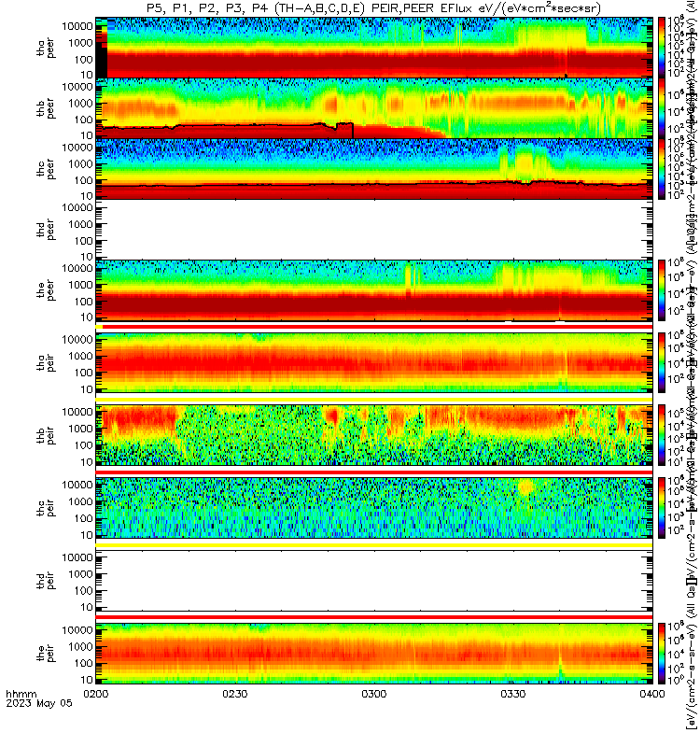700x747 pixels.
Task: Select the 'thd peer' panel label
Action: [x=46, y=230]
